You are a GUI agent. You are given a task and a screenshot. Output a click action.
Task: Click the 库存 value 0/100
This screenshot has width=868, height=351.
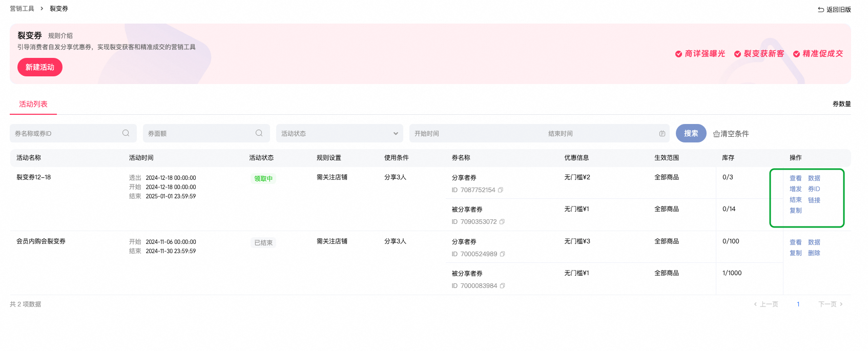click(x=731, y=241)
